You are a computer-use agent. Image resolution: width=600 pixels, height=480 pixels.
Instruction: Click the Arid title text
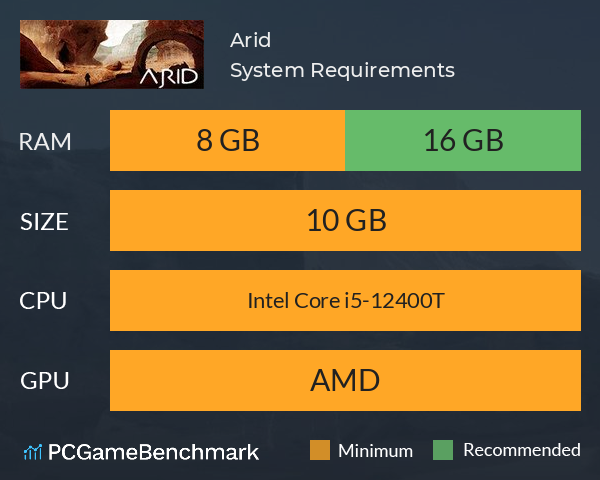coord(251,40)
